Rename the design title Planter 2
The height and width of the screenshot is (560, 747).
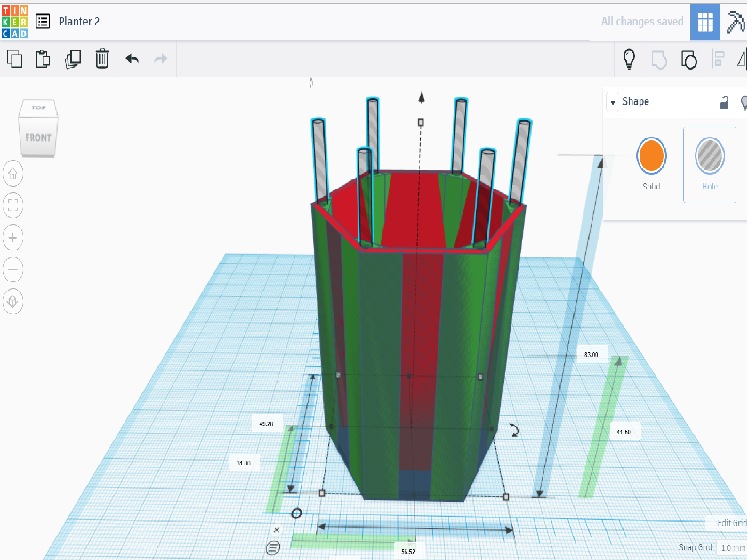coord(79,22)
